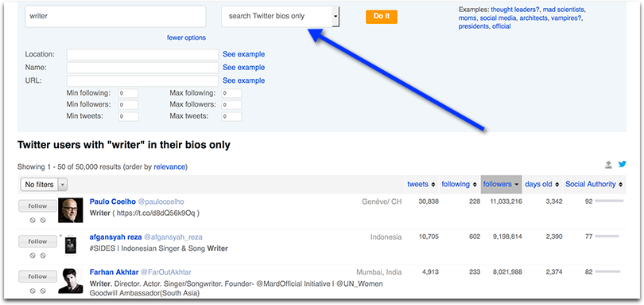The image size is (644, 305).
Task: Select the Min following field
Action: 128,93
